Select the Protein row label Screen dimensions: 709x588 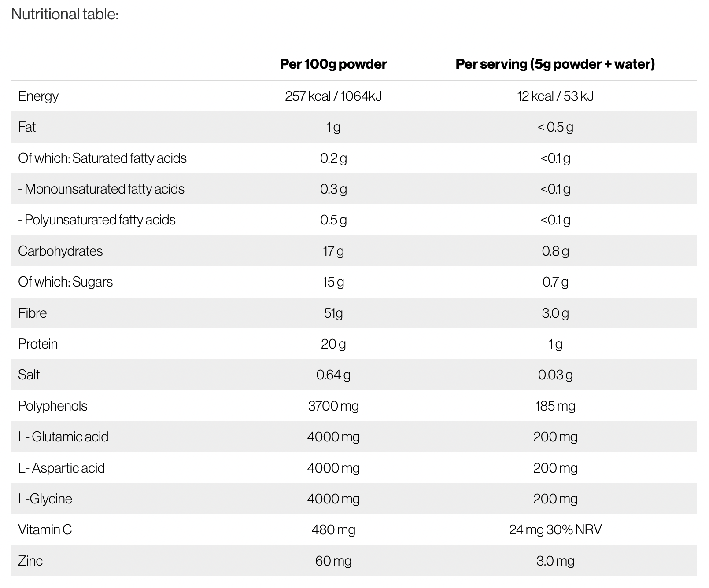[38, 344]
